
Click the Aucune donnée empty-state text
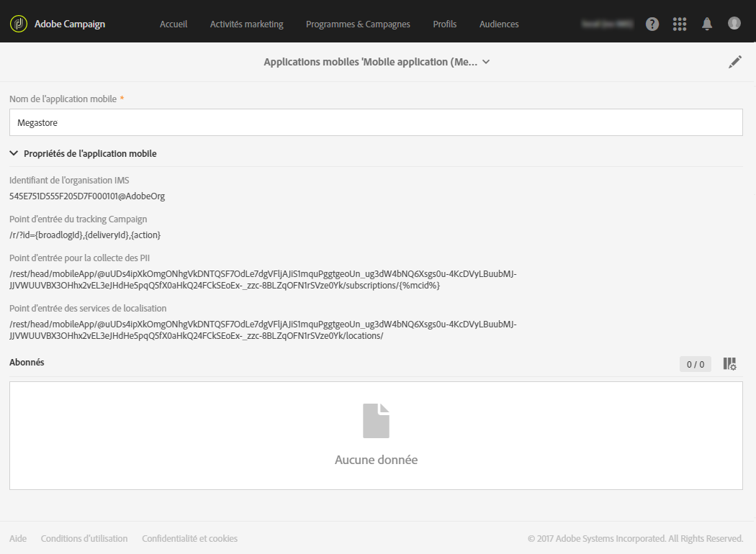[376, 460]
